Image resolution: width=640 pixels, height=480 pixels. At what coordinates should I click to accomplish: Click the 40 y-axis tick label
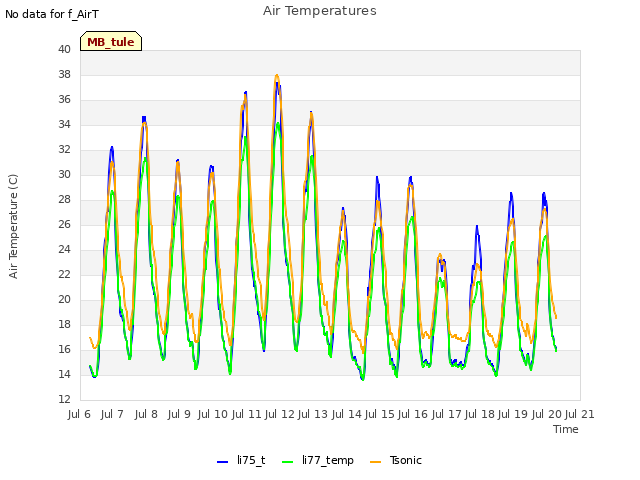click(64, 49)
